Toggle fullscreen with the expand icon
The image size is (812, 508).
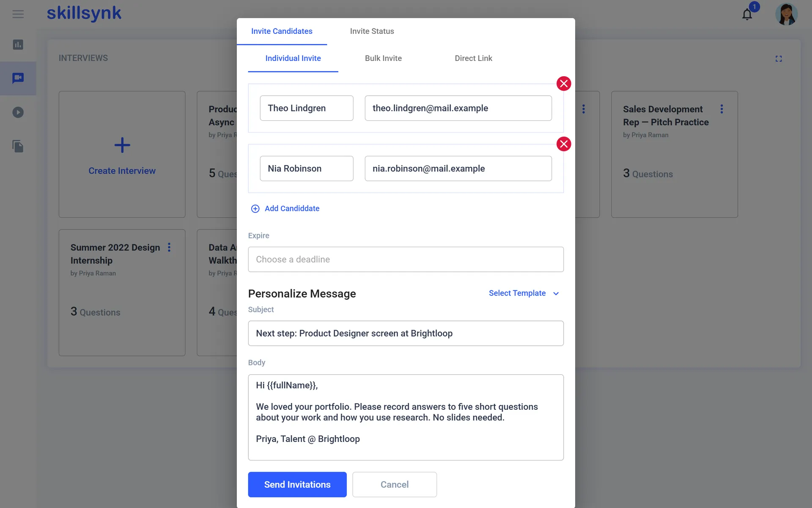pyautogui.click(x=779, y=59)
